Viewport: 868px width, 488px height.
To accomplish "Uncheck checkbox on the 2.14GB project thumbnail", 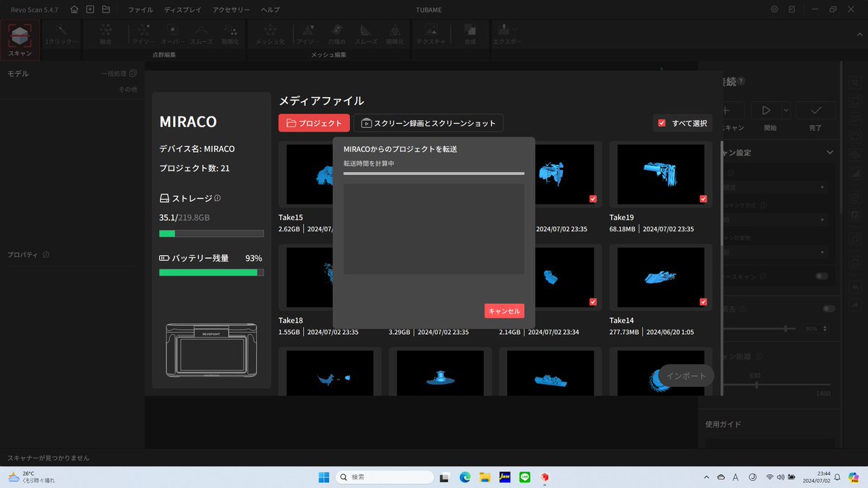I will (593, 301).
